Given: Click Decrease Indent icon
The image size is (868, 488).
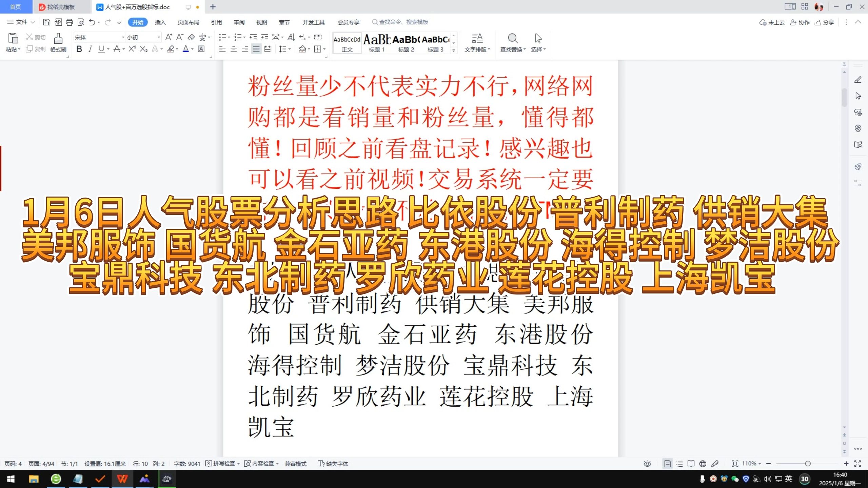Looking at the screenshot, I should pyautogui.click(x=253, y=37).
